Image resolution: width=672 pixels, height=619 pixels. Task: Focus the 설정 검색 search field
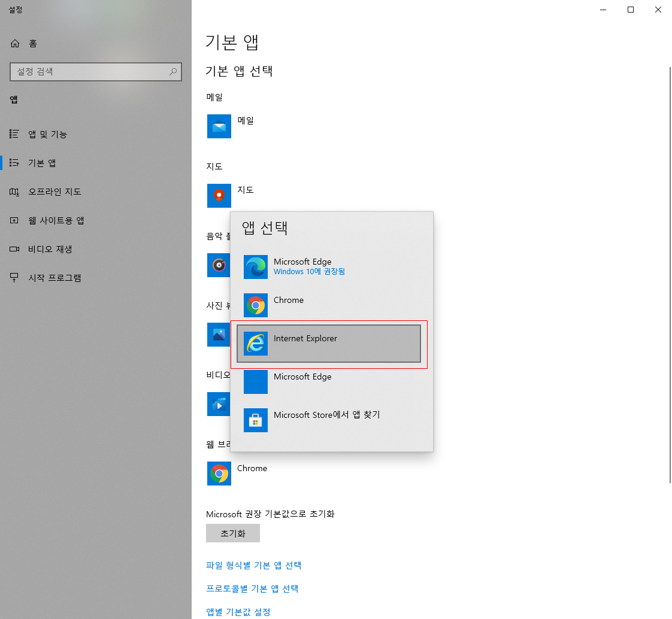[x=96, y=72]
